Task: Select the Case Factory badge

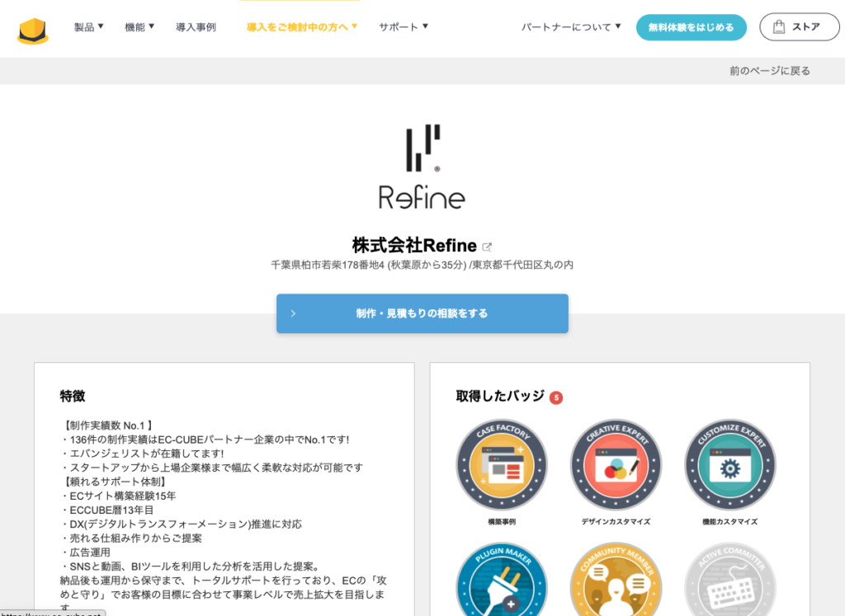Action: click(501, 465)
